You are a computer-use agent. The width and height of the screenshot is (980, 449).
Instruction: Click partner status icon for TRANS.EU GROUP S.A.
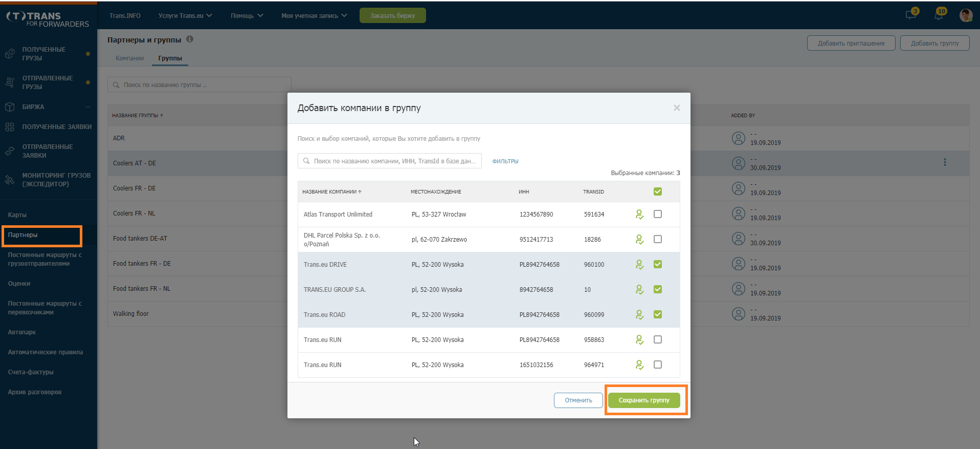point(639,289)
